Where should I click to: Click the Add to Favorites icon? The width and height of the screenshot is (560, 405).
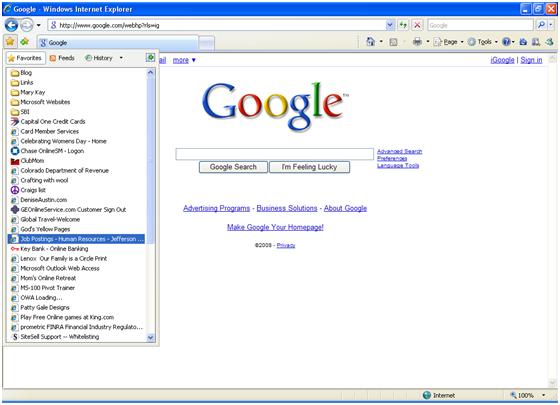coord(25,42)
